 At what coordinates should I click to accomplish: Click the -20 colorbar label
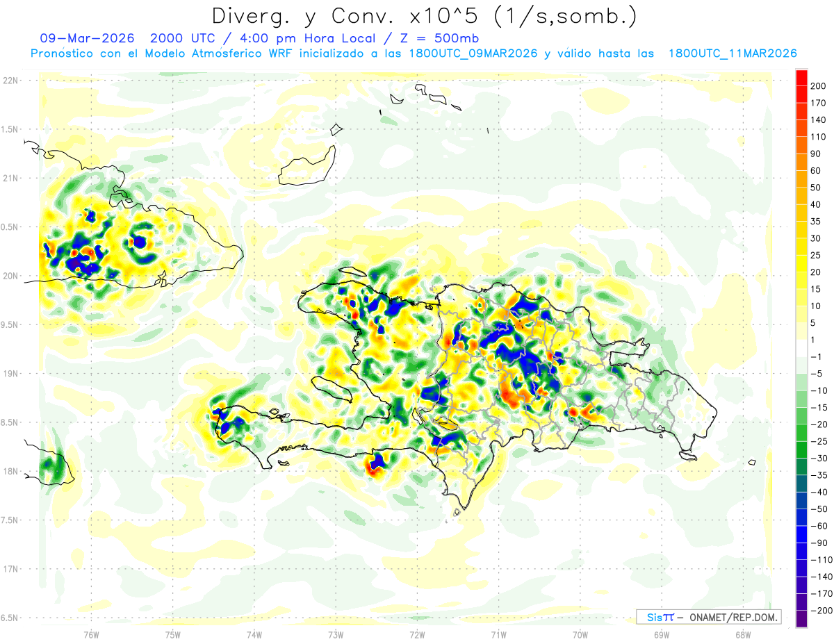click(819, 424)
